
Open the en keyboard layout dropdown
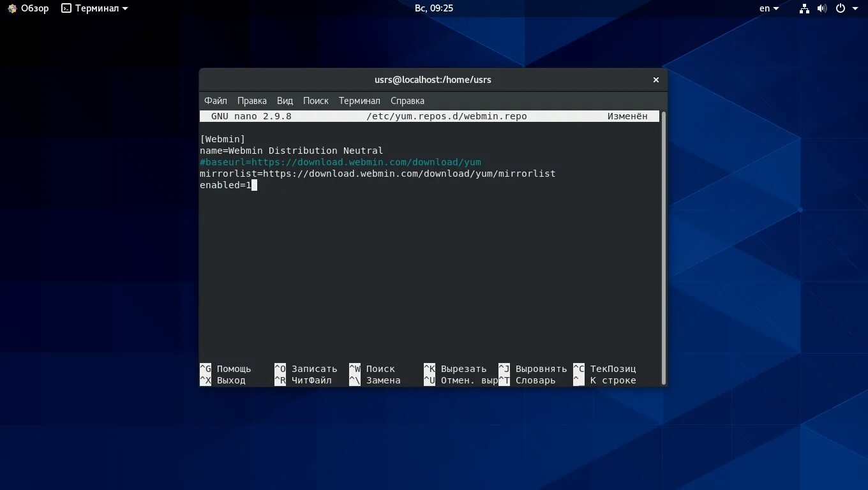769,8
